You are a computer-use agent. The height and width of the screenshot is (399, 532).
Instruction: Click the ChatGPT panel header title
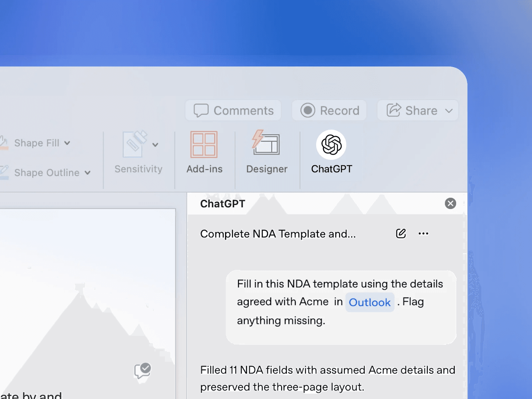223,203
